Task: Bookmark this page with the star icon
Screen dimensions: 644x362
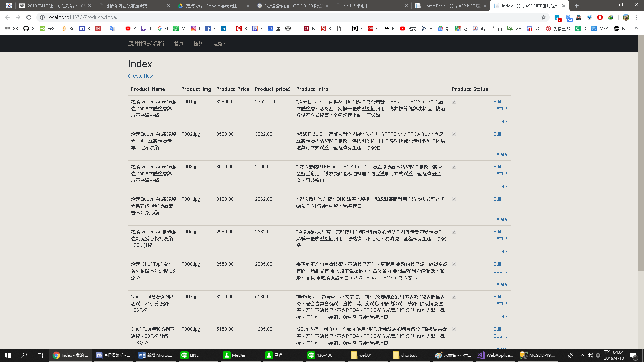Action: pos(544,17)
